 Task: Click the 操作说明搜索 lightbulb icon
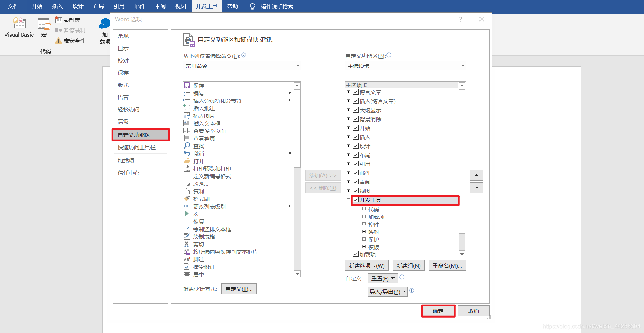(252, 6)
